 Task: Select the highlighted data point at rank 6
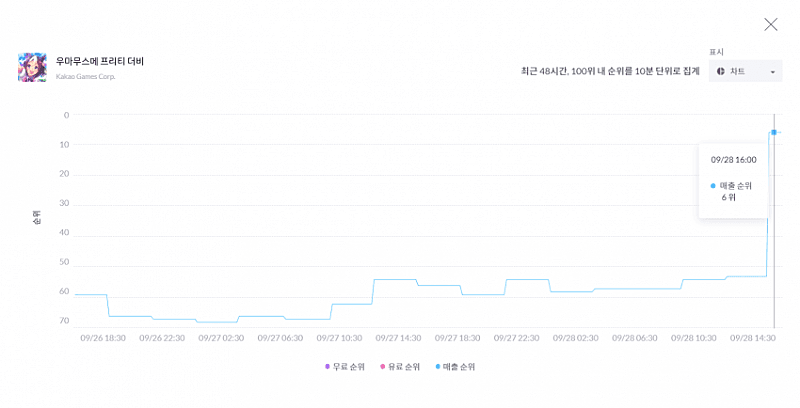[x=774, y=132]
